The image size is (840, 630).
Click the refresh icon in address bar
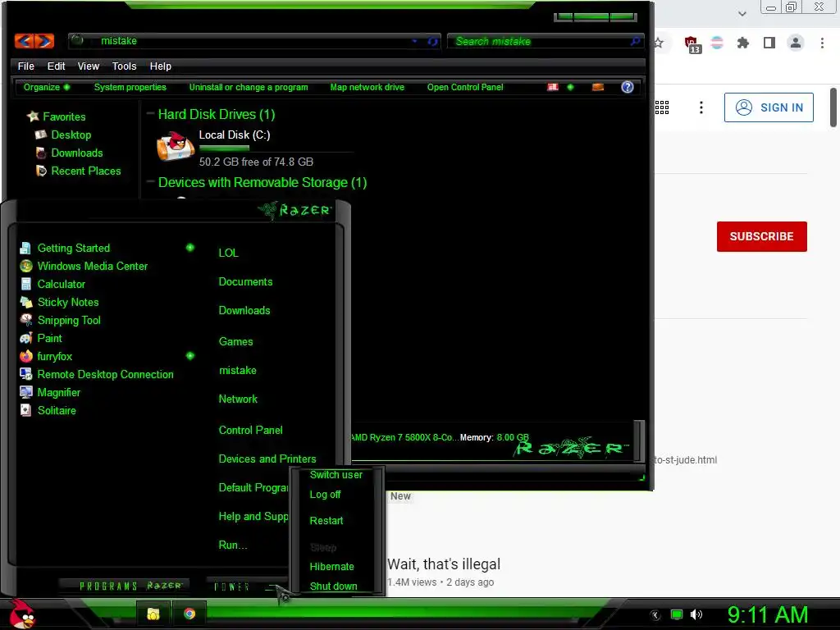pos(432,41)
